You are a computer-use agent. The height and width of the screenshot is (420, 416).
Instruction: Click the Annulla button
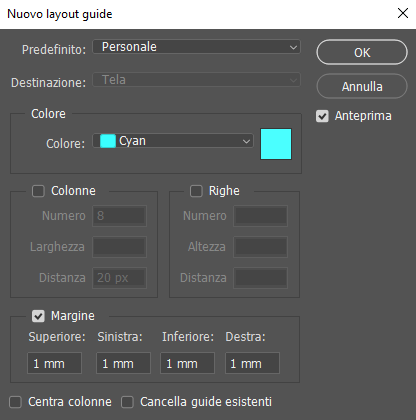(x=362, y=86)
